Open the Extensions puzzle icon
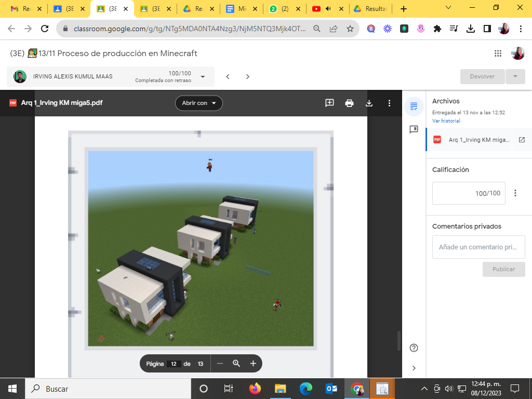Image resolution: width=532 pixels, height=399 pixels. (x=437, y=29)
